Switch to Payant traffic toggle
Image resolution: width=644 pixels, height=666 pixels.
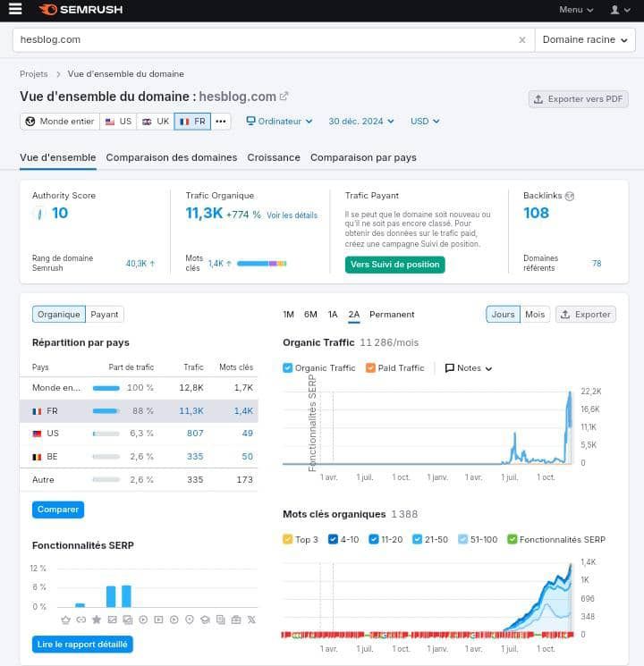[105, 315]
